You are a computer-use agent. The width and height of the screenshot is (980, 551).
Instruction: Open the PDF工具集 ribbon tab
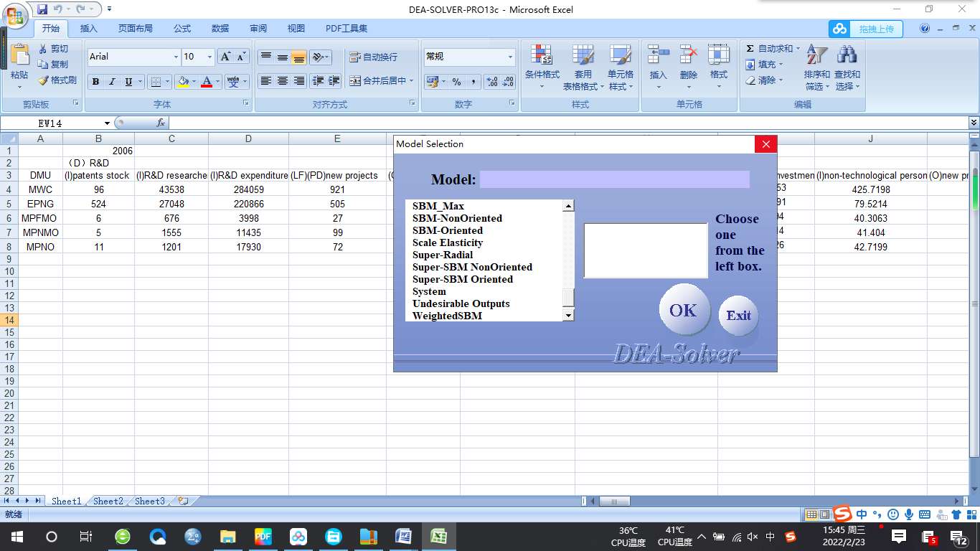[347, 29]
